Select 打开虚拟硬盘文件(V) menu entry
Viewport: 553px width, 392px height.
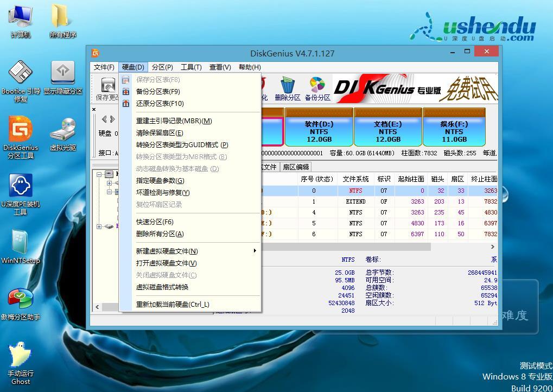(190, 263)
